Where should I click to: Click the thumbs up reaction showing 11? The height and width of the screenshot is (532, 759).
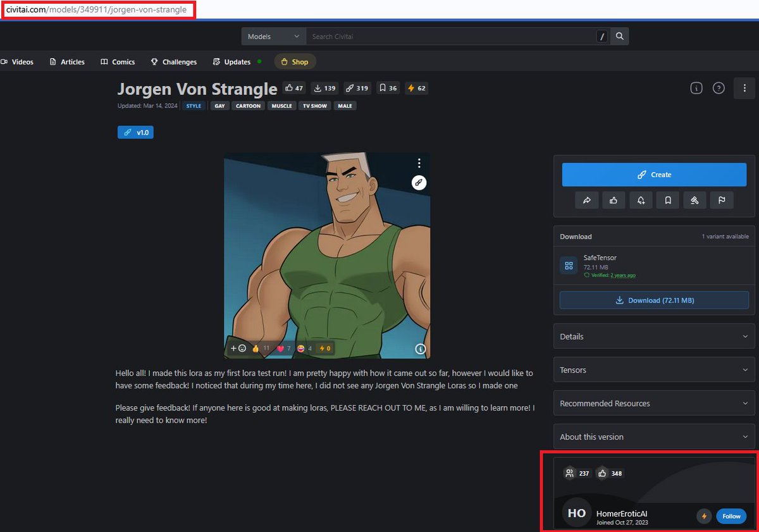(x=261, y=349)
